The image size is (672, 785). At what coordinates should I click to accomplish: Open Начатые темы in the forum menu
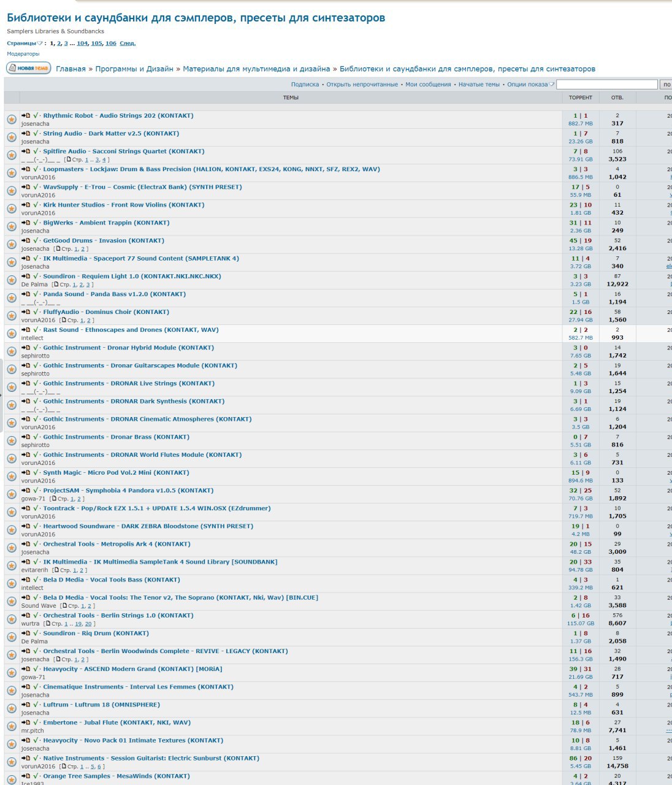pyautogui.click(x=479, y=85)
